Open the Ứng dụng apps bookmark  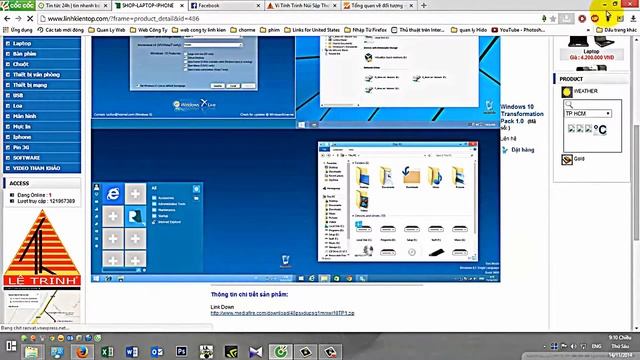(x=18, y=30)
